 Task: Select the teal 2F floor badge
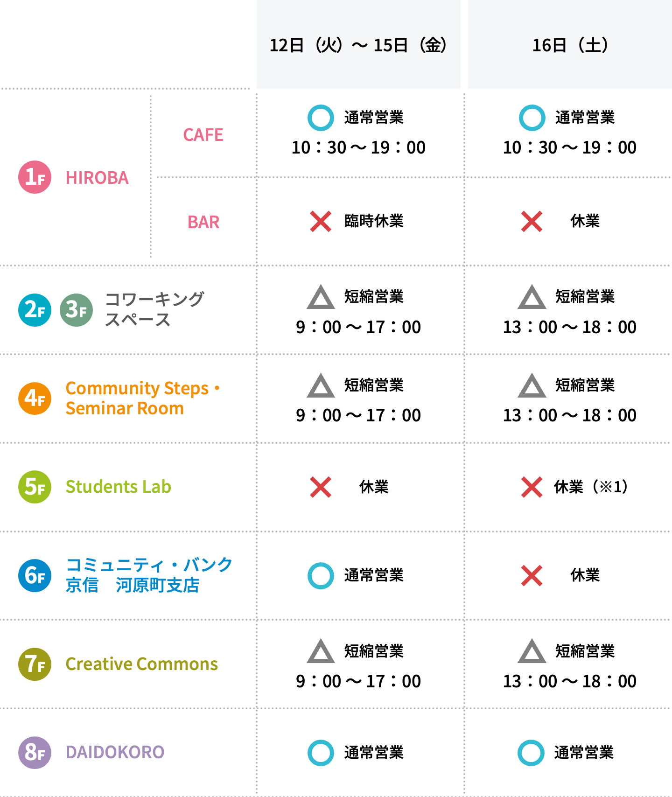(35, 310)
